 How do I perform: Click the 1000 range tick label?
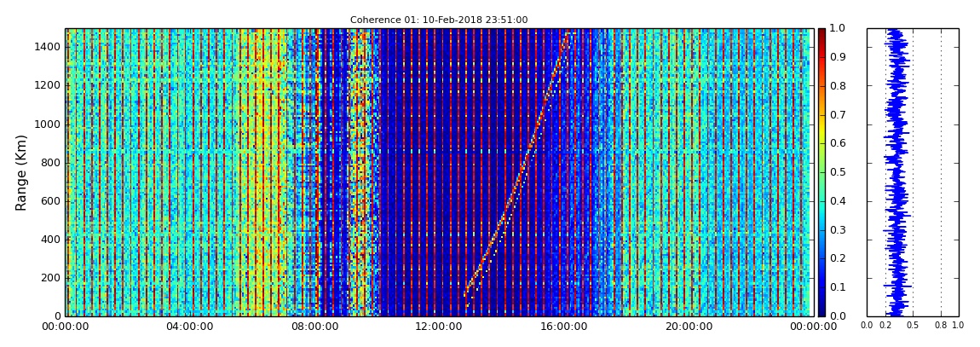pos(49,124)
